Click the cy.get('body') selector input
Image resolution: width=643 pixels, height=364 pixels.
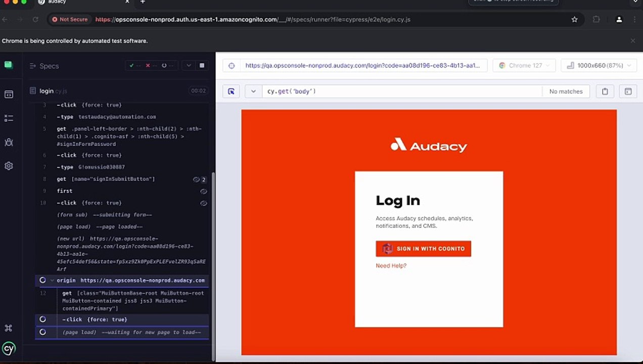point(402,92)
